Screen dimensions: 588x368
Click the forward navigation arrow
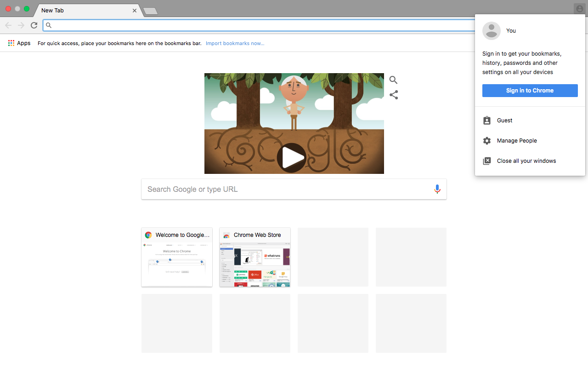(21, 25)
